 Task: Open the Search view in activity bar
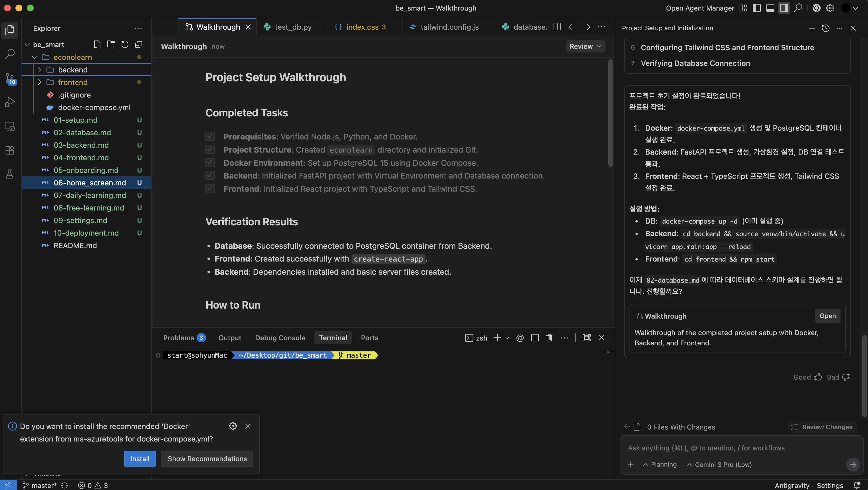10,54
